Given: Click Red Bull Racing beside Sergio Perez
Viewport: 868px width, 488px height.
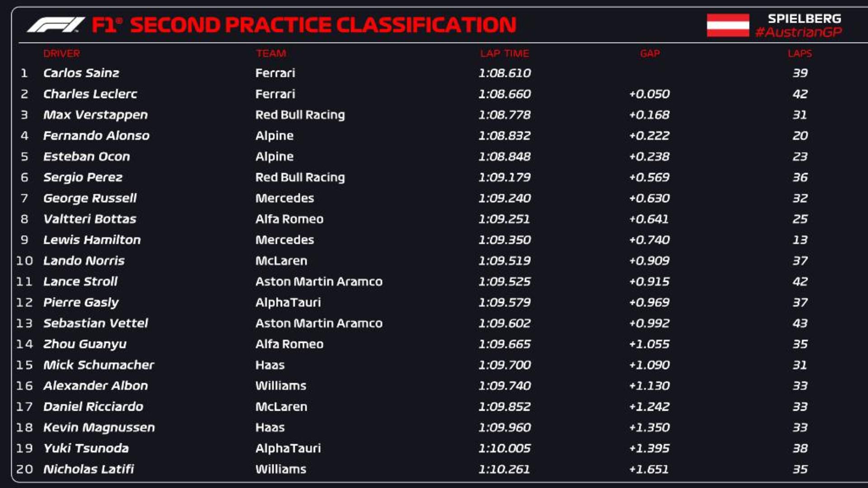Looking at the screenshot, I should point(300,177).
